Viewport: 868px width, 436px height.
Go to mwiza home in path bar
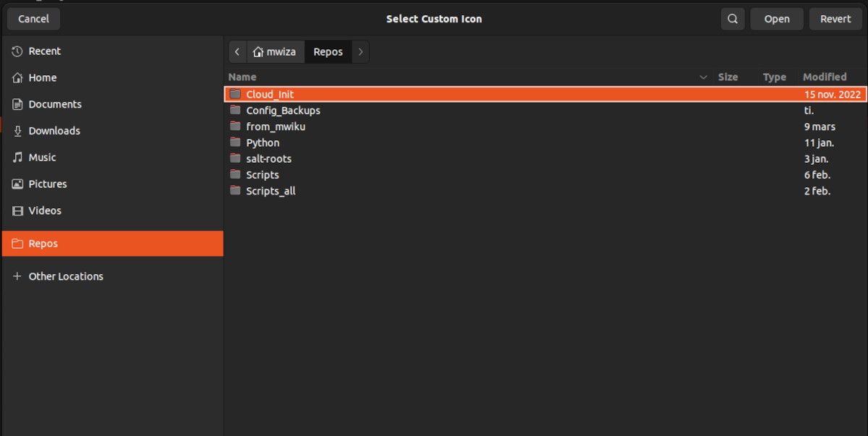(275, 52)
